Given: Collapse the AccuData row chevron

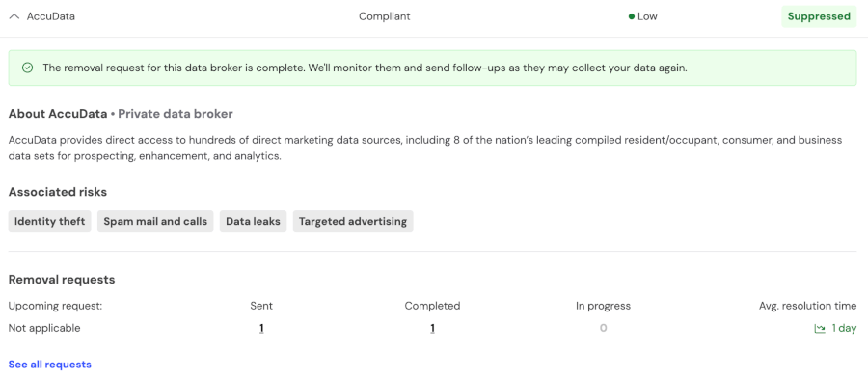Looking at the screenshot, I should click(x=14, y=16).
